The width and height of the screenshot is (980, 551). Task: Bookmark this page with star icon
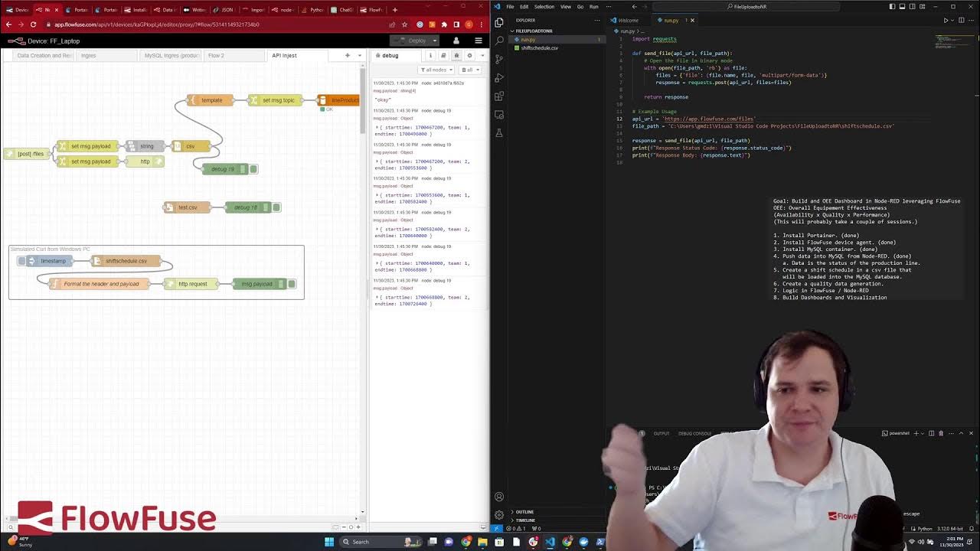(405, 24)
